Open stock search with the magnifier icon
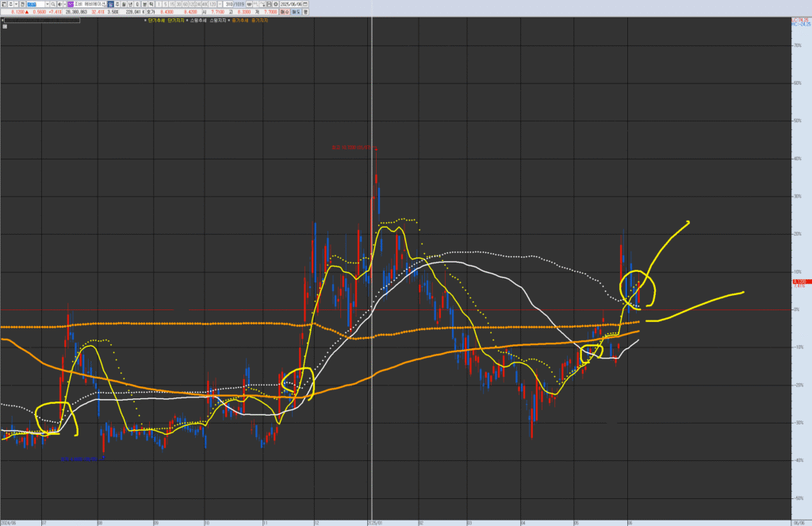The height and width of the screenshot is (526, 812). click(x=53, y=4)
